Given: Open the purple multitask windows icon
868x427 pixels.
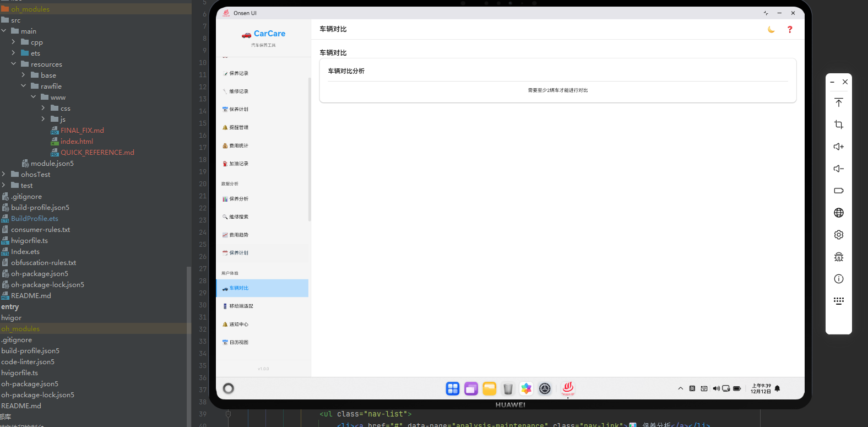Looking at the screenshot, I should (471, 388).
